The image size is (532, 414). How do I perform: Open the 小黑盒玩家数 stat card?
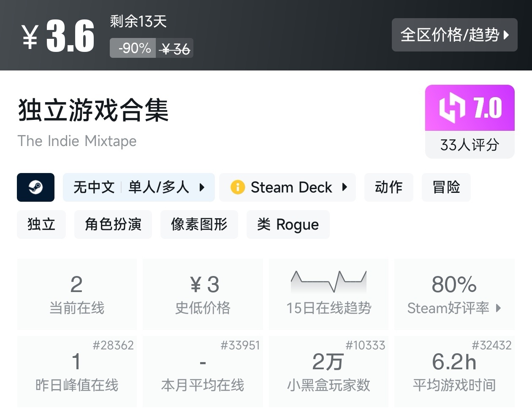click(328, 371)
